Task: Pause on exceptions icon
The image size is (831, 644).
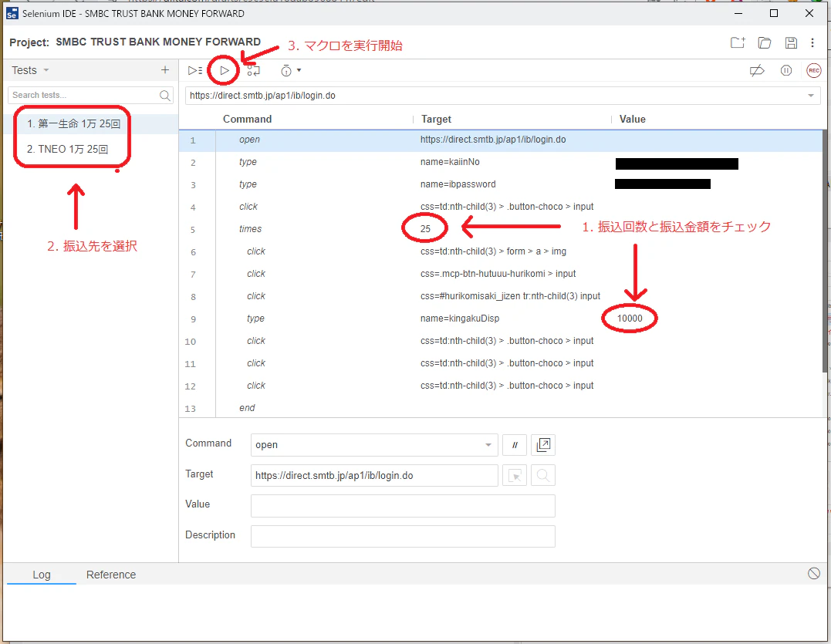Action: coord(786,70)
